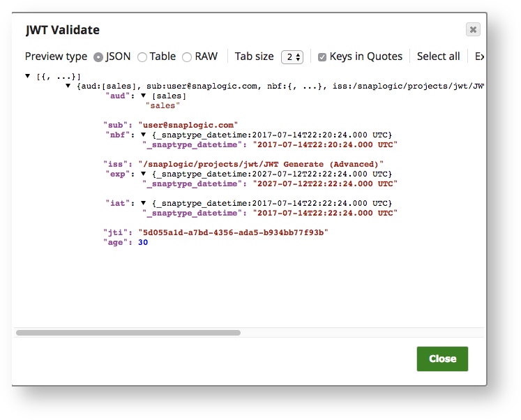Toggle the Keys in Quotes checkbox
The image size is (521, 420).
[322, 57]
